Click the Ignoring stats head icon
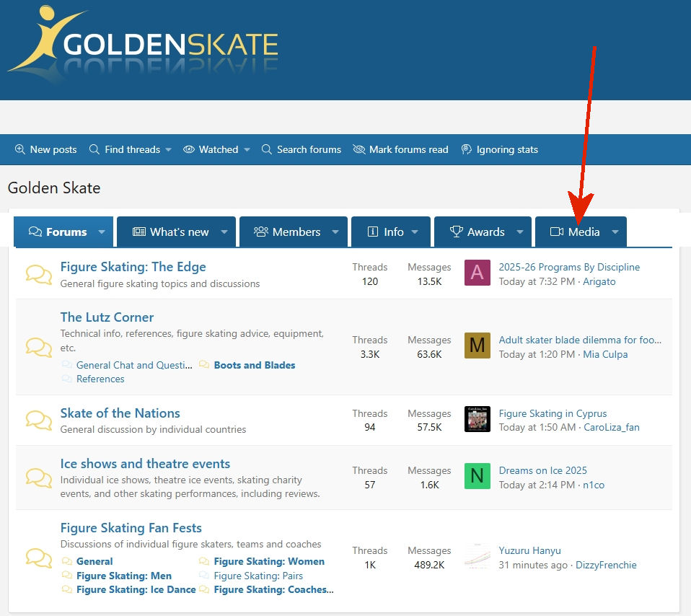The height and width of the screenshot is (616, 691). tap(466, 149)
